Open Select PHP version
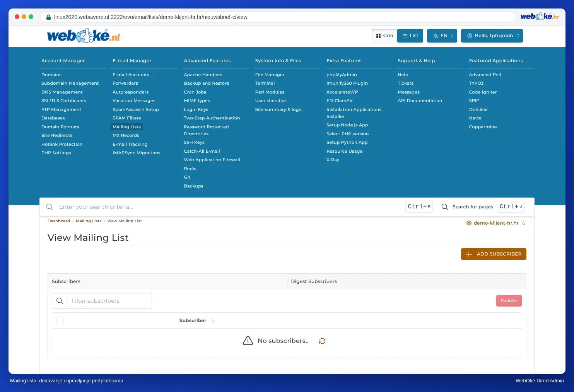 [x=347, y=134]
